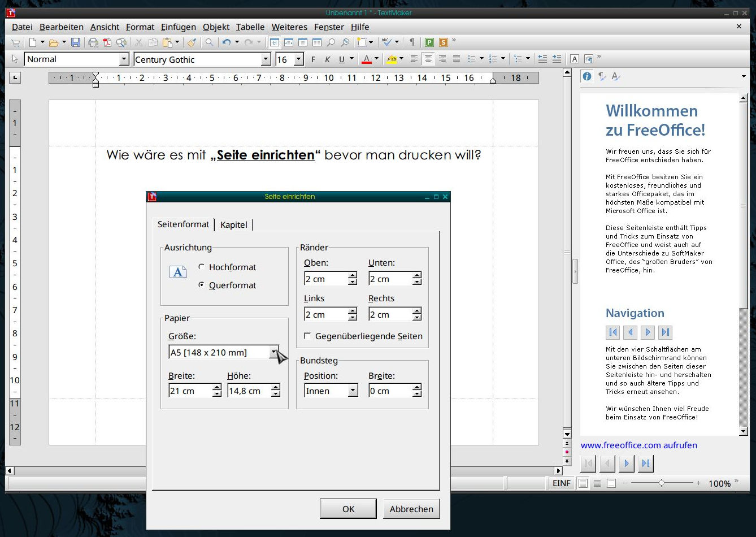756x537 pixels.
Task: Click the format painter brush icon
Action: [x=192, y=42]
